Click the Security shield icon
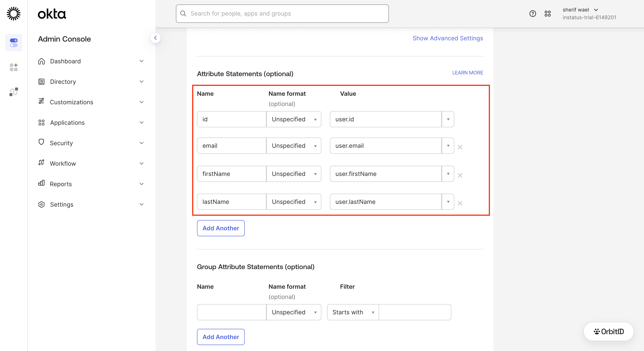 tap(41, 142)
